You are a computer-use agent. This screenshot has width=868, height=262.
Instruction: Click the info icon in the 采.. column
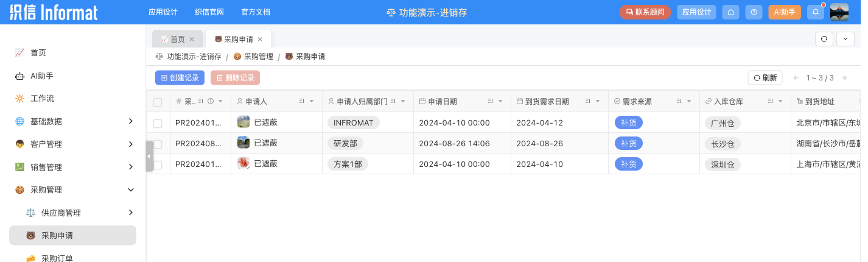[x=211, y=102]
